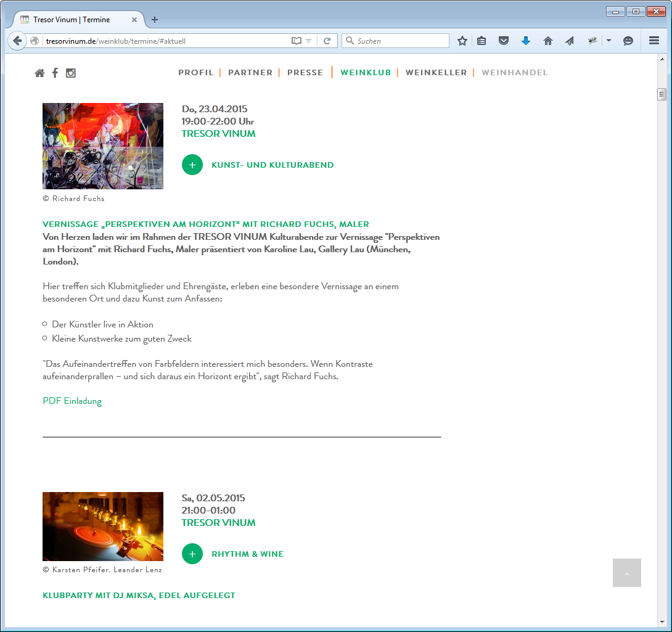Open address bar history dropdown arrow

coord(309,41)
